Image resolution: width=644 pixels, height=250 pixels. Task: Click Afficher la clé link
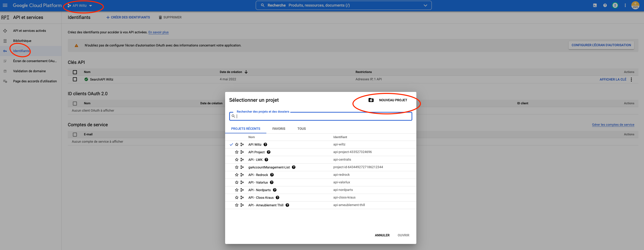tap(613, 79)
